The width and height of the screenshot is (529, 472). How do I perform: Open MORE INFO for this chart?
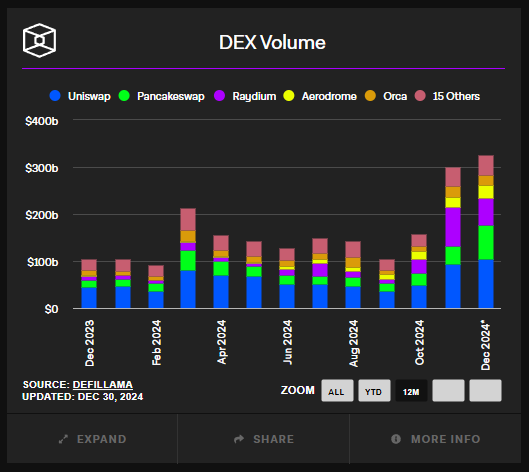click(x=436, y=439)
